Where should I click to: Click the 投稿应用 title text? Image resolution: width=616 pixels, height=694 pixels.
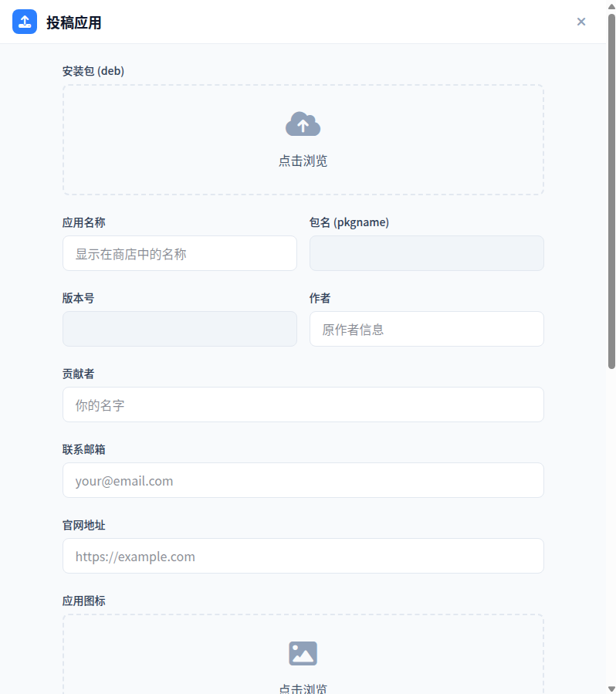coord(74,22)
